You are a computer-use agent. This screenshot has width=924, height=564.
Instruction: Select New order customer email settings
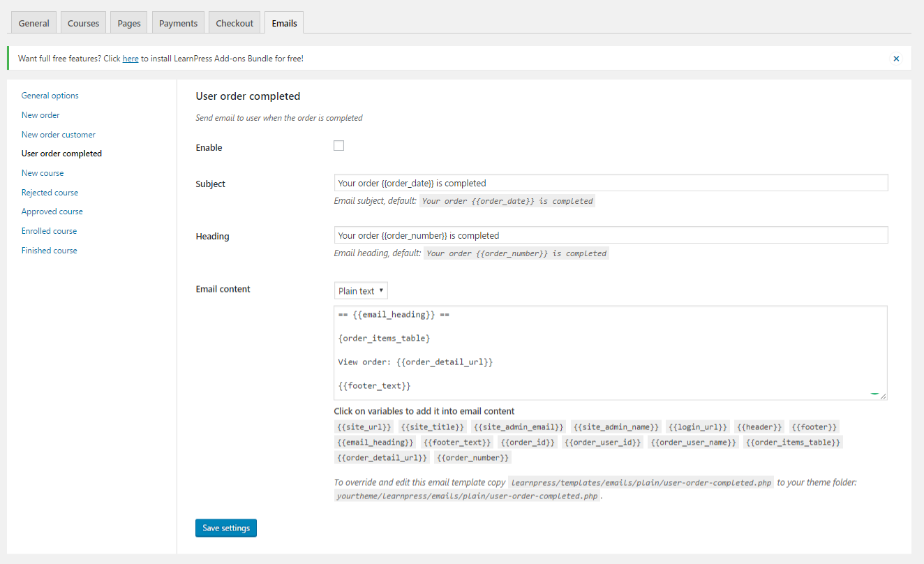coord(59,135)
